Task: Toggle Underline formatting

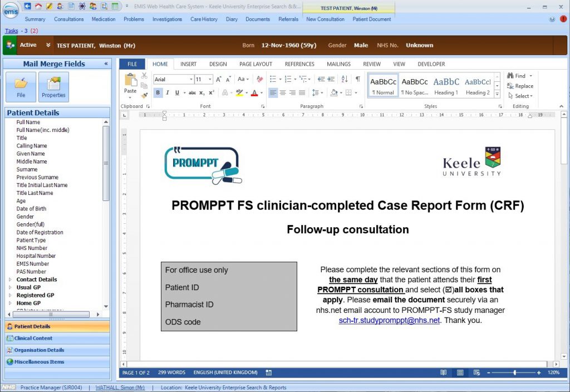Action: pos(177,93)
